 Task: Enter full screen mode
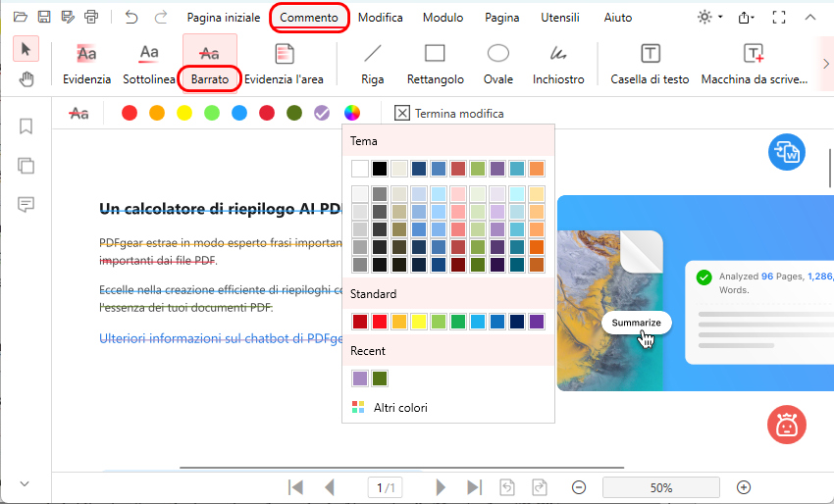(779, 18)
